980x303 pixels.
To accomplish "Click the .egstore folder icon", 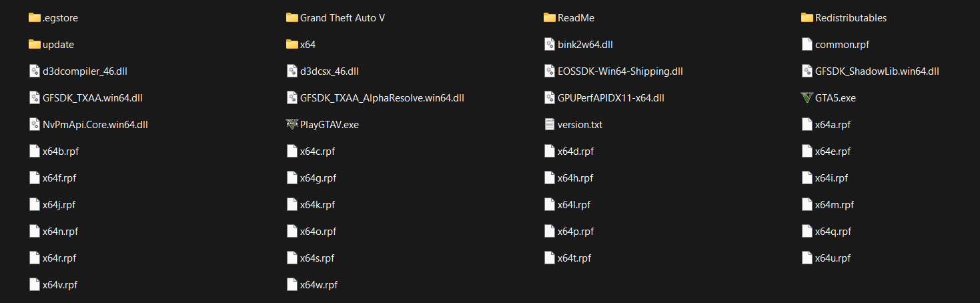I will click(x=35, y=18).
